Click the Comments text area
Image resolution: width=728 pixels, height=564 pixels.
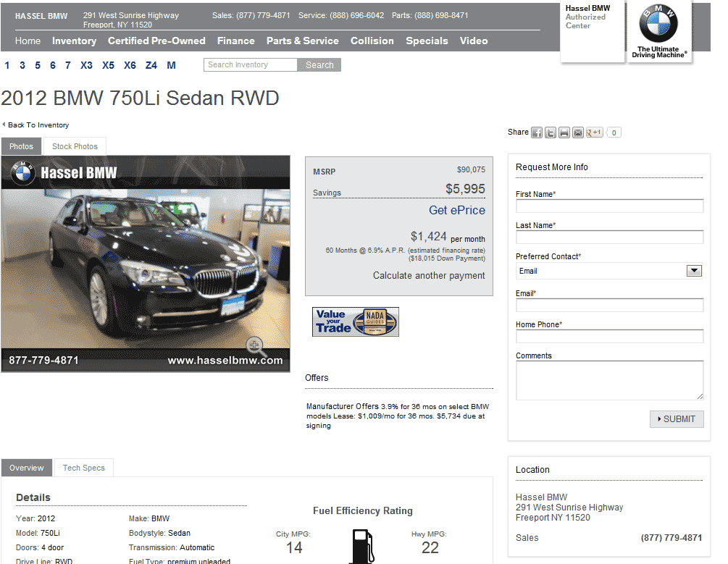pyautogui.click(x=609, y=380)
